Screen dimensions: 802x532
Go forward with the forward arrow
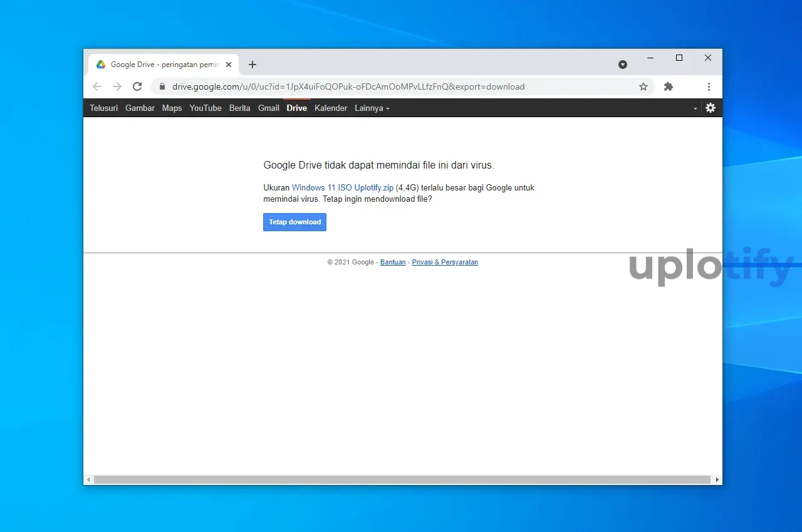click(x=117, y=86)
